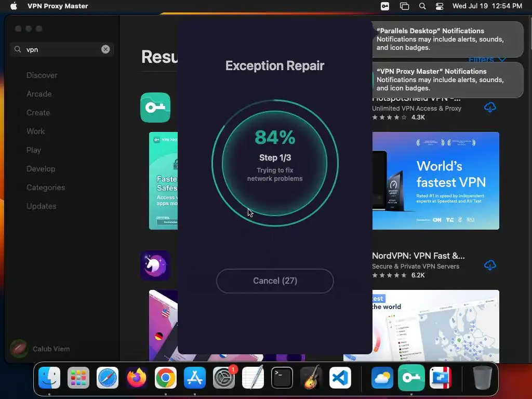Open VPN Proxy Master green screenshot
The width and height of the screenshot is (532, 399).
click(x=163, y=181)
